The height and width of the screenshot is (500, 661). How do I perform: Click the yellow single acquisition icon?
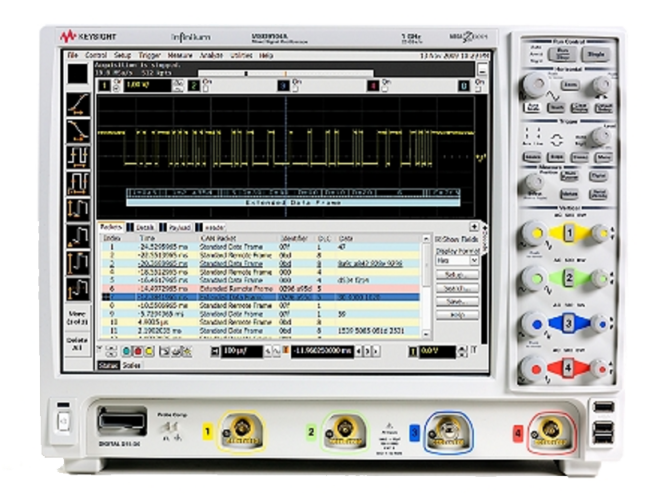click(149, 351)
